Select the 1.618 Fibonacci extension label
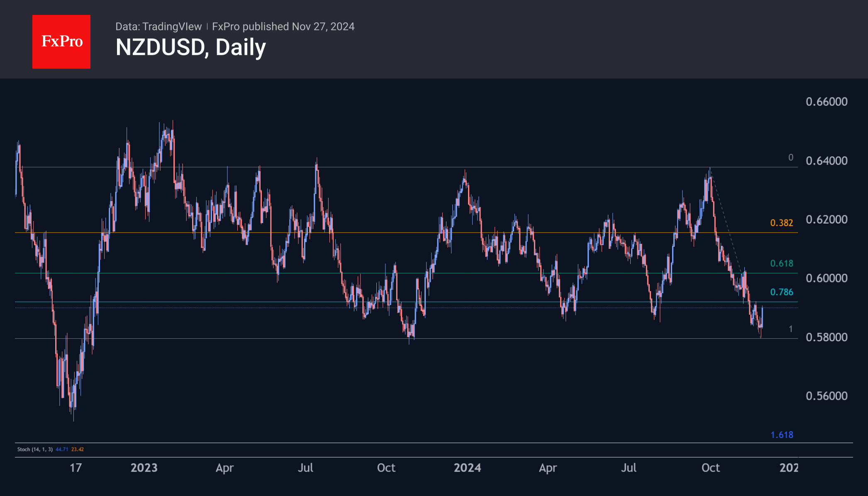The height and width of the screenshot is (496, 868). point(781,435)
